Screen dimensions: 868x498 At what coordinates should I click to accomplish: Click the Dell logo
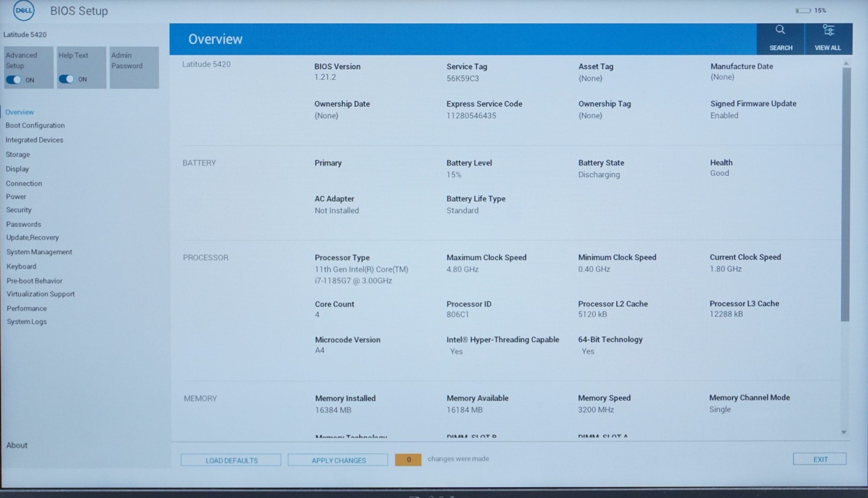[x=23, y=11]
